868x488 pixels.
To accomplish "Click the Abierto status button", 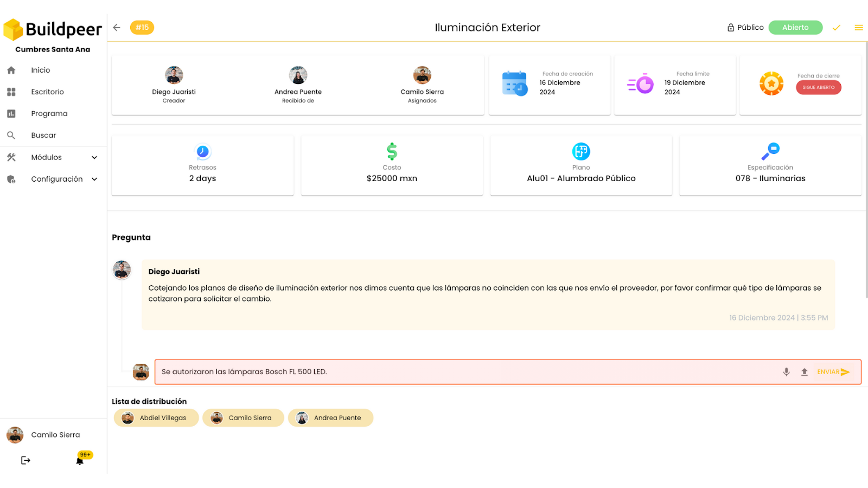I will pyautogui.click(x=795, y=28).
